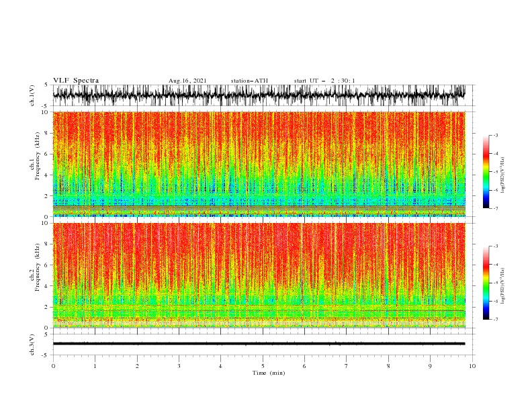Click the "10" tick on the time axis
The width and height of the screenshot is (532, 411).
pos(472,366)
